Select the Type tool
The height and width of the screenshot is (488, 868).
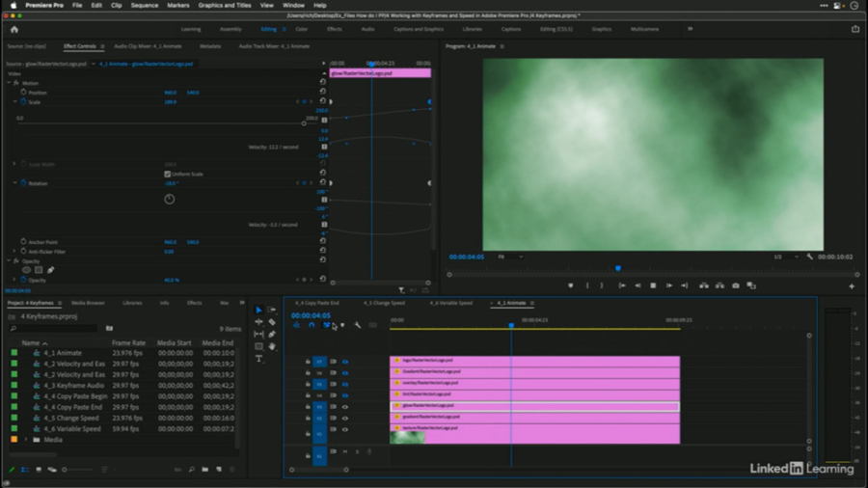click(258, 359)
